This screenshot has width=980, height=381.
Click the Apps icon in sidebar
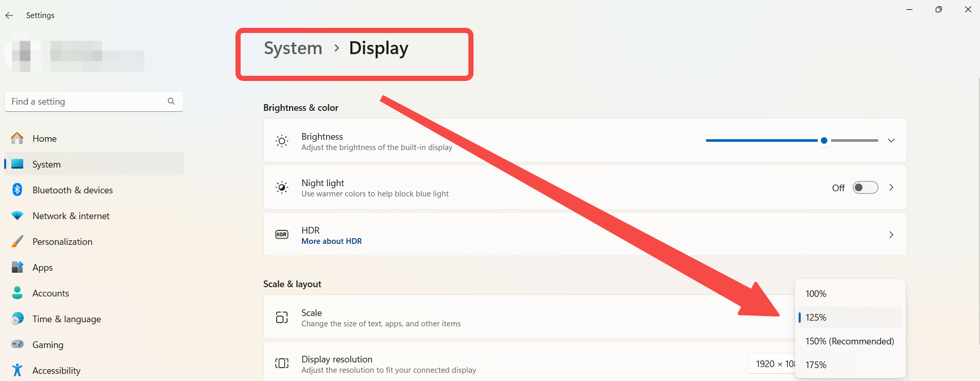[17, 267]
